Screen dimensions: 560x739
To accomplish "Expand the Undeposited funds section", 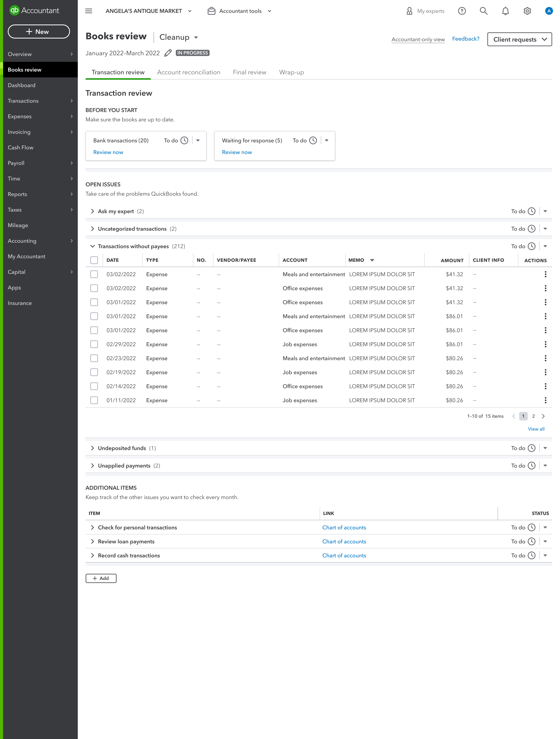I will tap(93, 448).
